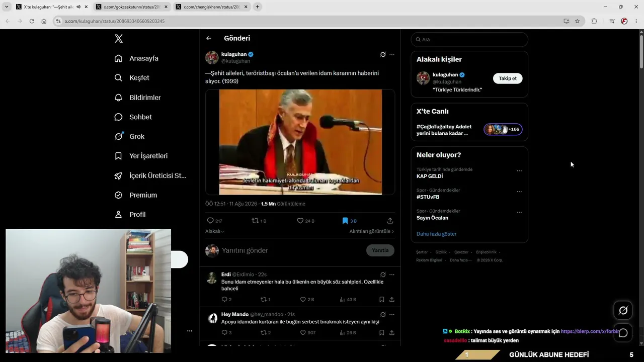Screen dimensions: 644x362
Task: Click the search magnifier icon in Ara box
Action: click(418, 39)
